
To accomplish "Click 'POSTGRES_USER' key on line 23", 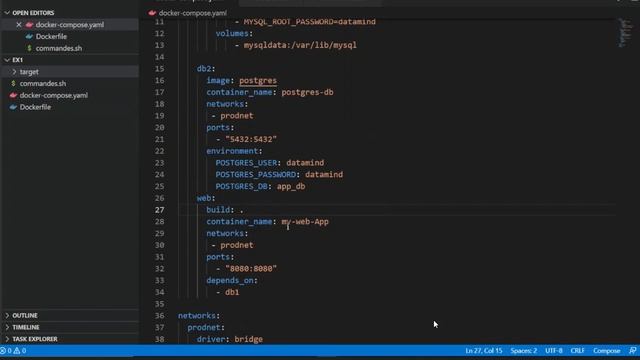I will click(x=247, y=163).
